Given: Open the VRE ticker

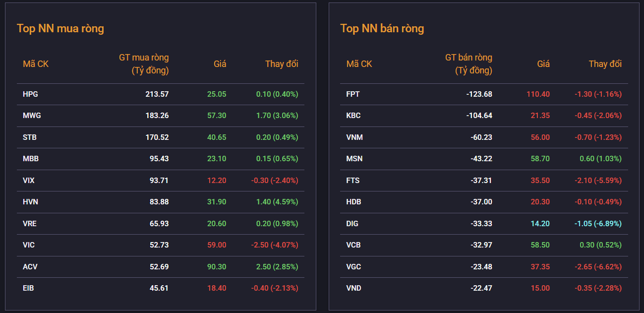Looking at the screenshot, I should [30, 223].
